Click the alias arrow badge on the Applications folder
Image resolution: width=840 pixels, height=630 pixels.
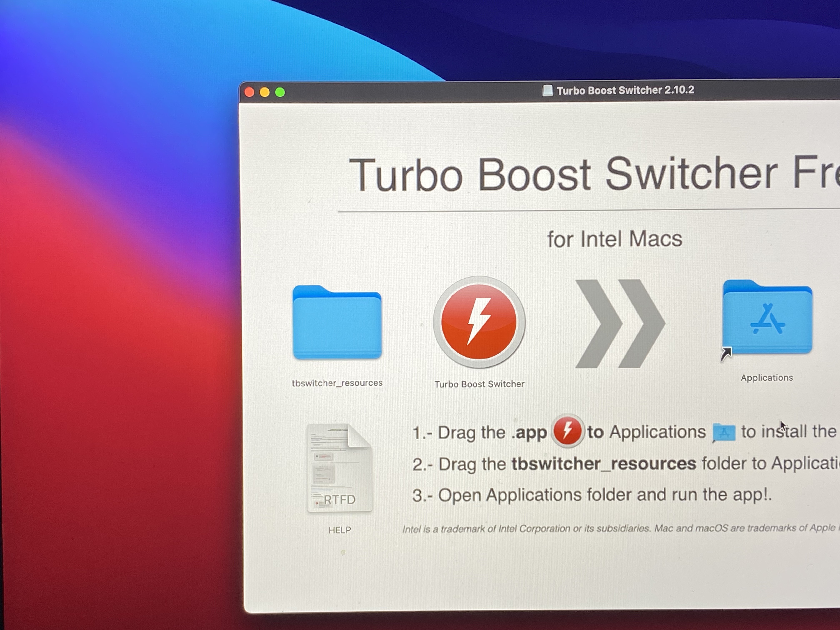tap(726, 354)
